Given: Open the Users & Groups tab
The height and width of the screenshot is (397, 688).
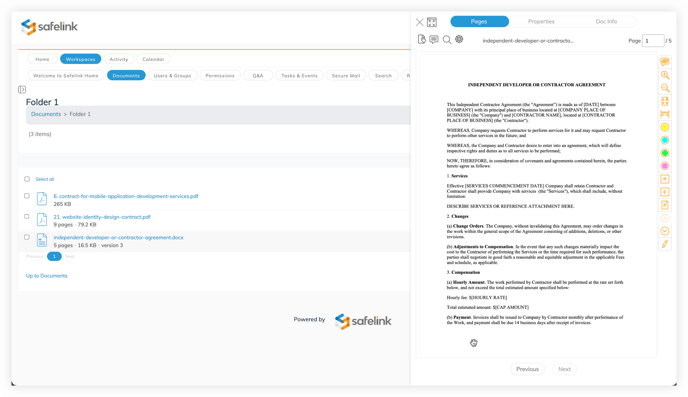Looking at the screenshot, I should coord(172,76).
